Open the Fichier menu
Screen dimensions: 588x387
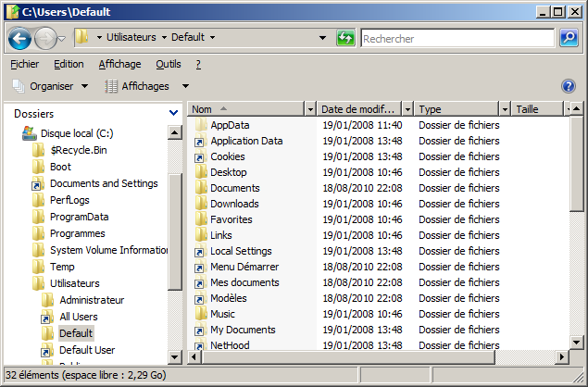point(25,64)
